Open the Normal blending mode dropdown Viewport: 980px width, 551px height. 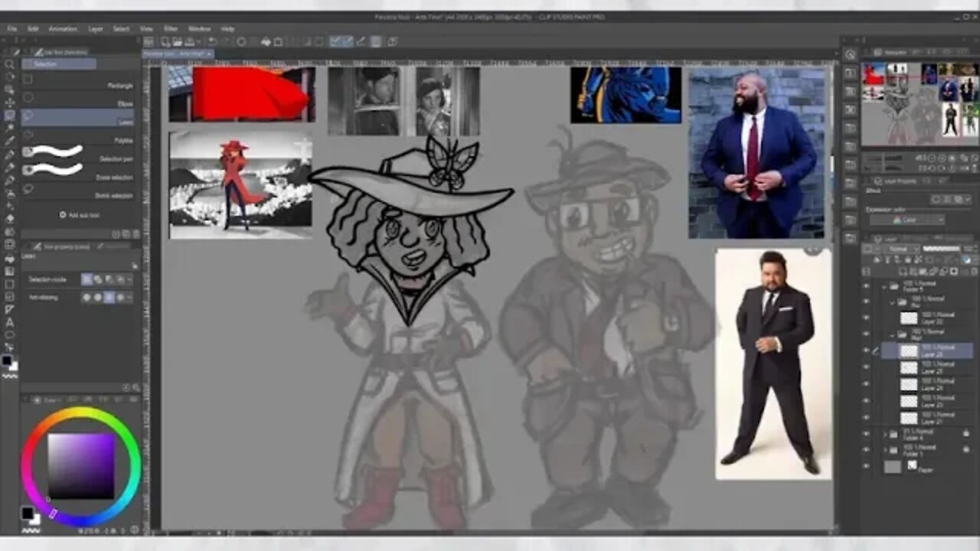point(899,249)
